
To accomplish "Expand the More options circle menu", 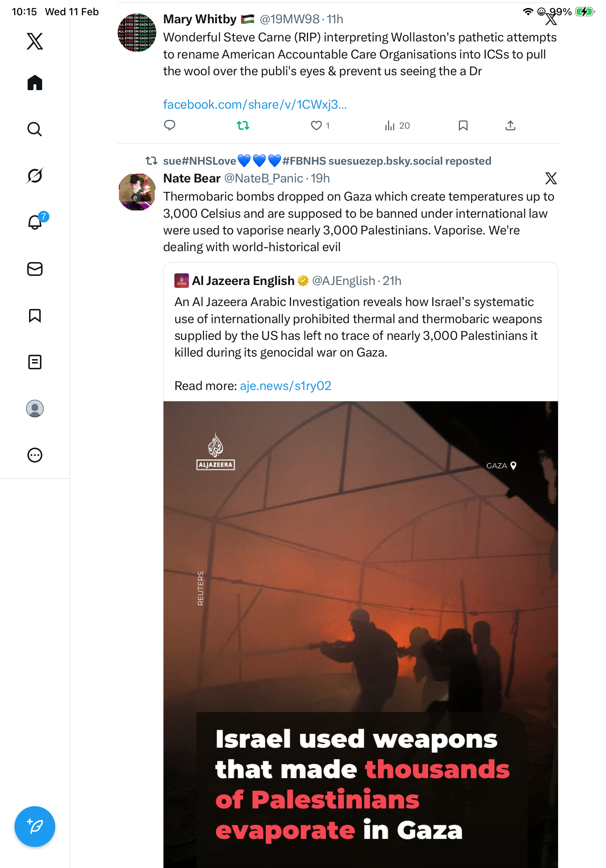I will 35,455.
